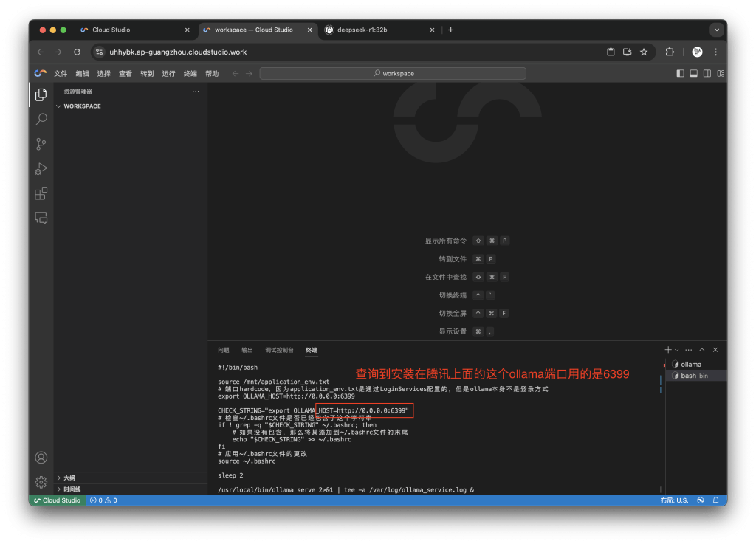The width and height of the screenshot is (756, 544).
Task: Toggle secondary sidebar layout icon
Action: [707, 73]
